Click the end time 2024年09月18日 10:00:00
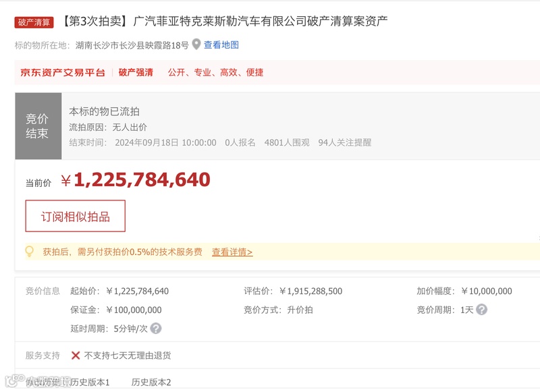540x392 pixels. tap(165, 142)
